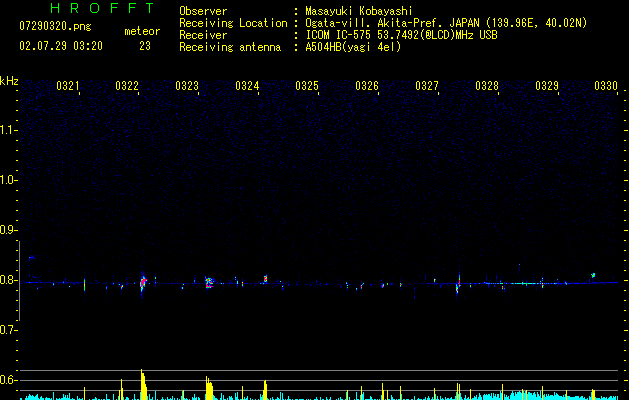This screenshot has height=400, width=629.
Task: Click the 0322 time marker
Action: coord(127,86)
